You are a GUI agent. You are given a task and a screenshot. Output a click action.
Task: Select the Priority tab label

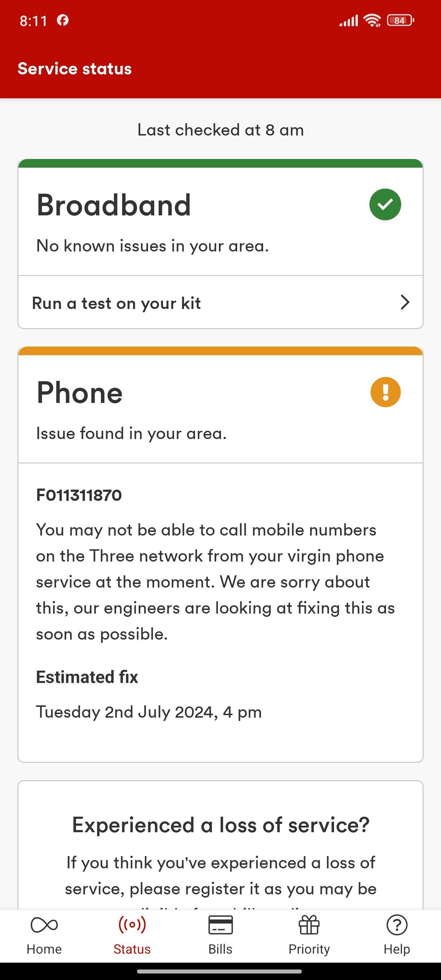coord(309,949)
